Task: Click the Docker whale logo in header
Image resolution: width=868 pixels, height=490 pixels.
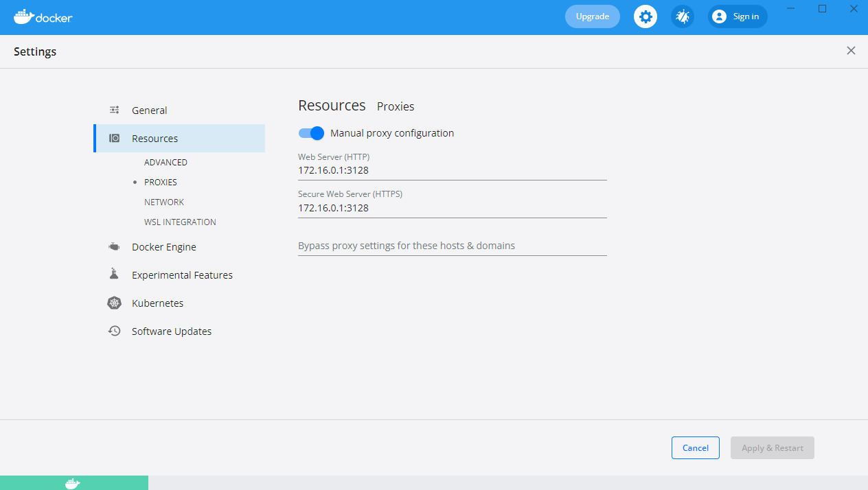Action: point(43,16)
